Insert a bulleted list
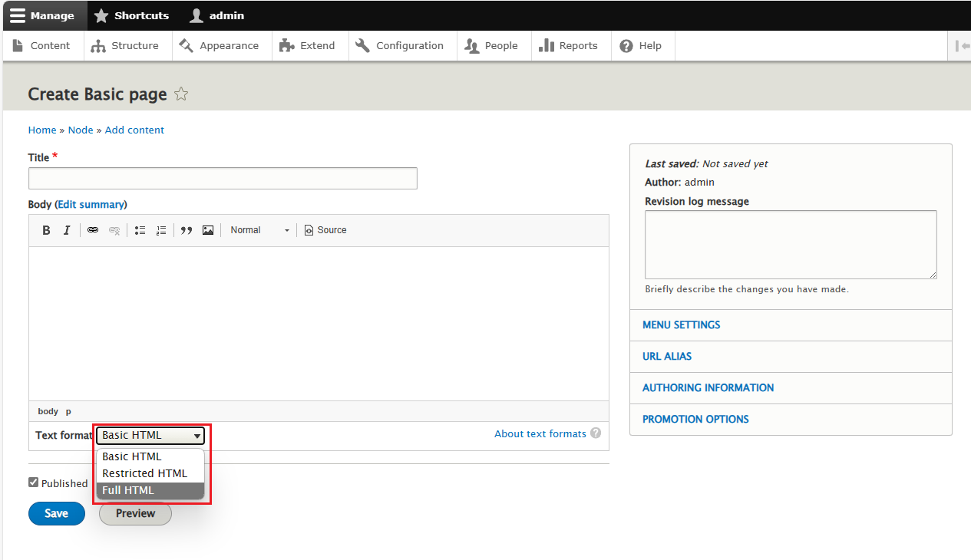This screenshot has height=560, width=971. coord(140,230)
